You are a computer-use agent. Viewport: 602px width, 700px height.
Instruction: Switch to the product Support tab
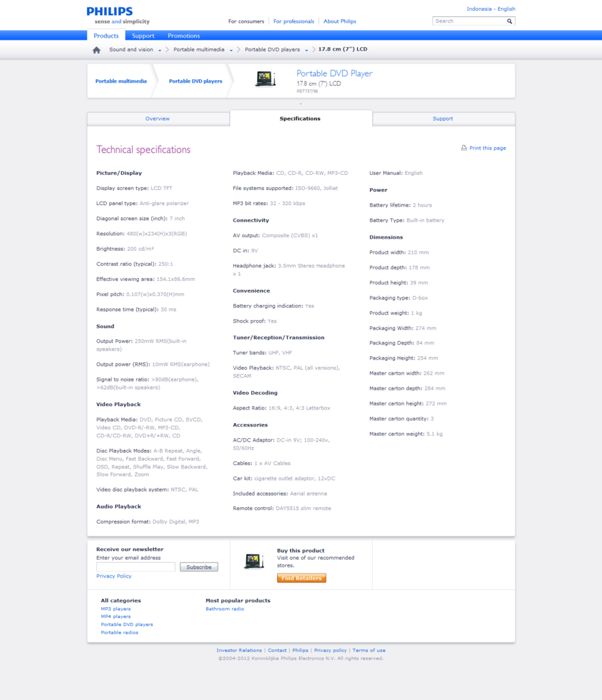(443, 119)
